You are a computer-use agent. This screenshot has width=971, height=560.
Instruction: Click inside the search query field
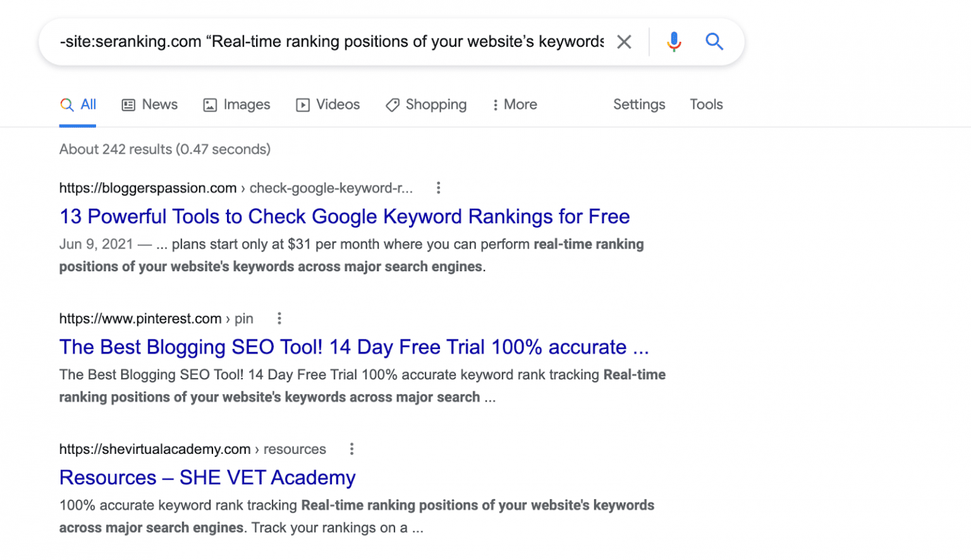point(329,41)
